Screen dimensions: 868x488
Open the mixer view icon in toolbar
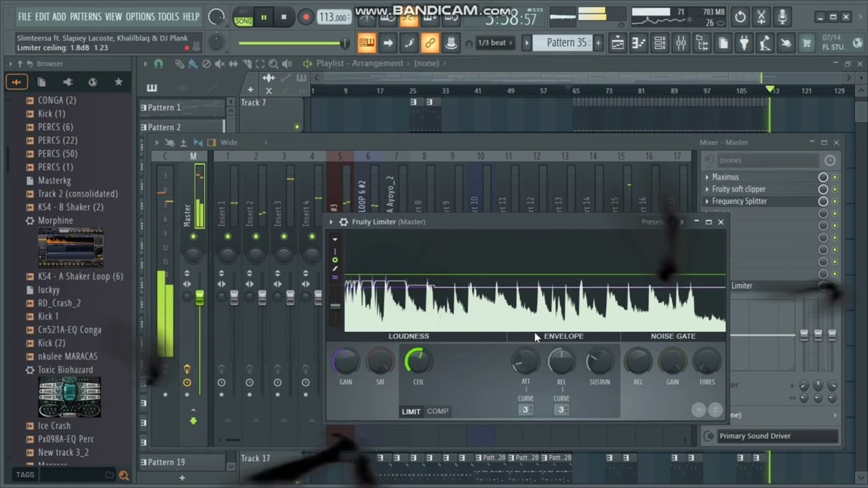coord(681,43)
